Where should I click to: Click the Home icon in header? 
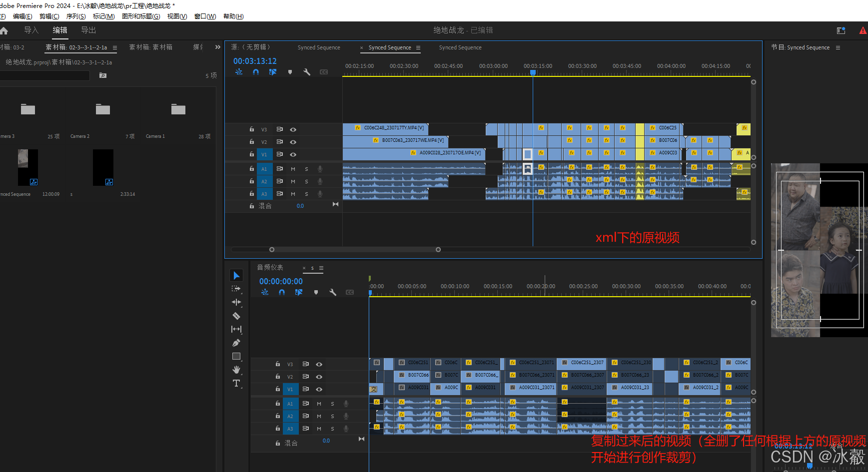tap(4, 30)
